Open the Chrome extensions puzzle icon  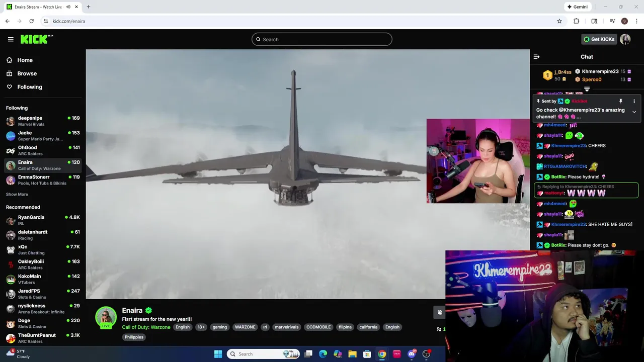click(x=577, y=21)
